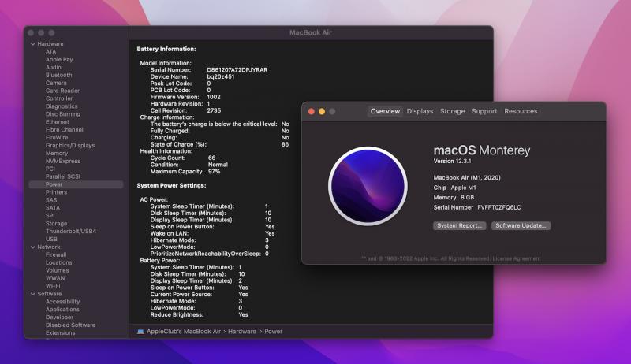
Task: Click the Cycle Count value 66
Action: coord(211,158)
